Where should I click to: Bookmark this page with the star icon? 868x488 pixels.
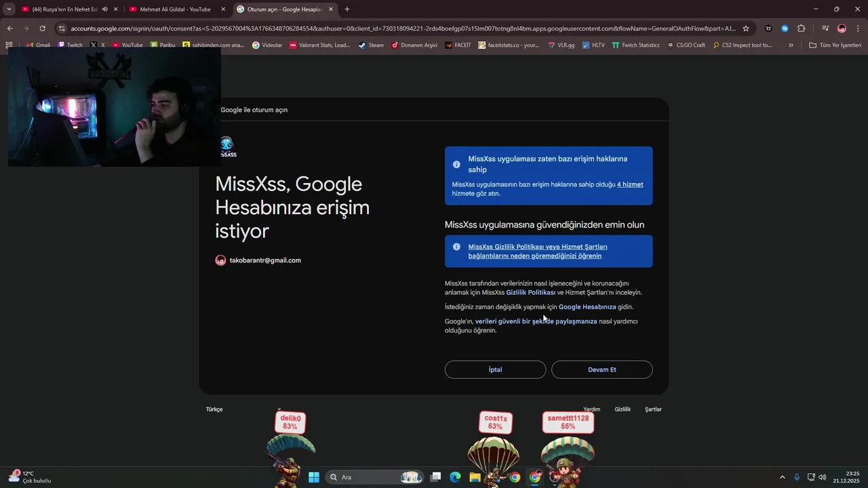point(746,28)
